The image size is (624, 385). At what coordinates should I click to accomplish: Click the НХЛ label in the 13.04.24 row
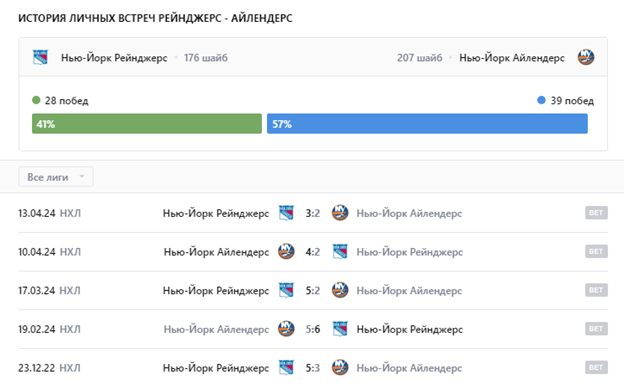pos(70,213)
